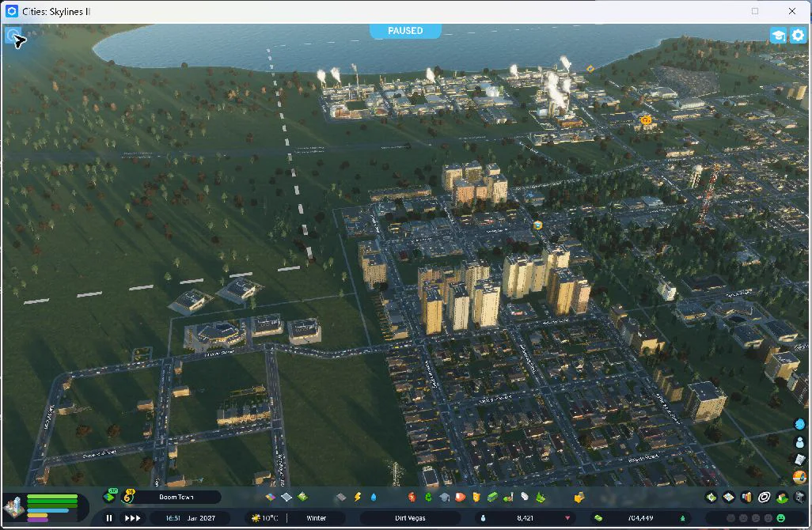
Task: Click the yellow cube marker in downtown
Action: pyautogui.click(x=537, y=225)
